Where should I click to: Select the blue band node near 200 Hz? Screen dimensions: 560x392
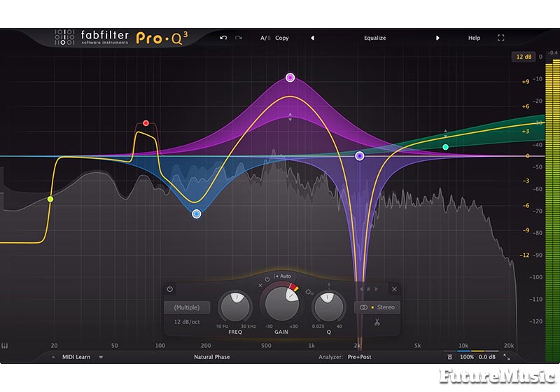197,214
